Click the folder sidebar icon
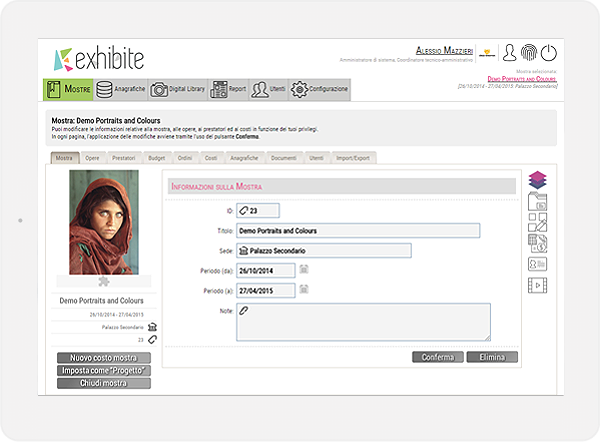Viewport: 600px width, 442px height. click(538, 202)
